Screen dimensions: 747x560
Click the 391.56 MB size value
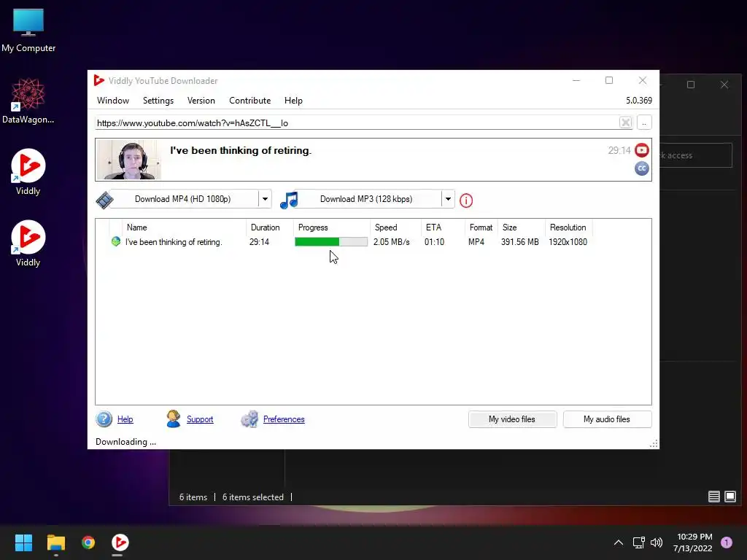coord(519,242)
